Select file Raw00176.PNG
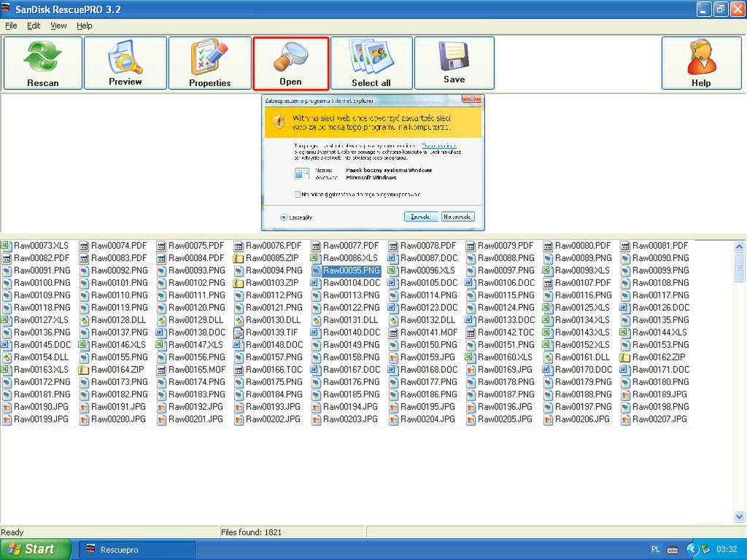This screenshot has width=747, height=560. tap(351, 382)
